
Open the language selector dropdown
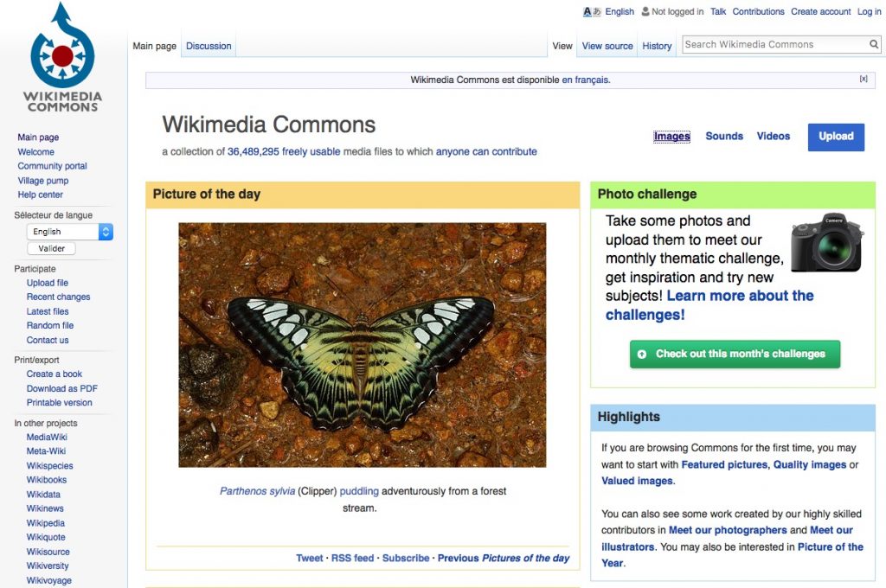coord(69,232)
